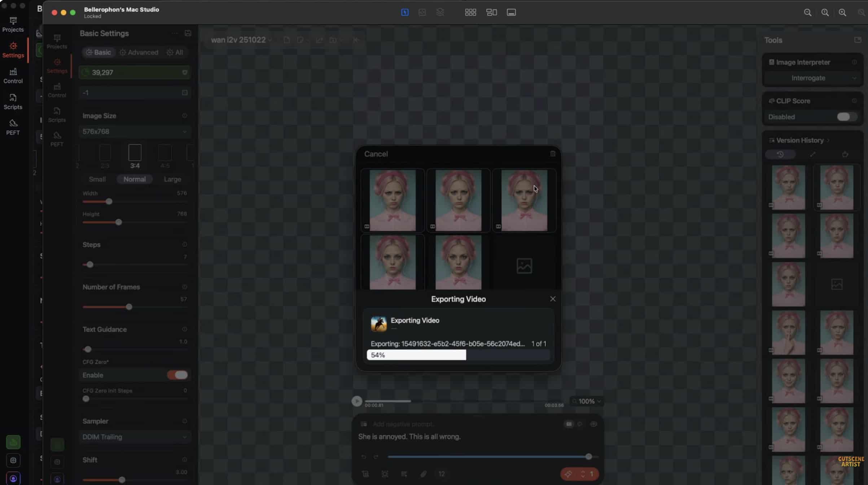Select the 3:4 aspect ratio preset

tap(135, 156)
